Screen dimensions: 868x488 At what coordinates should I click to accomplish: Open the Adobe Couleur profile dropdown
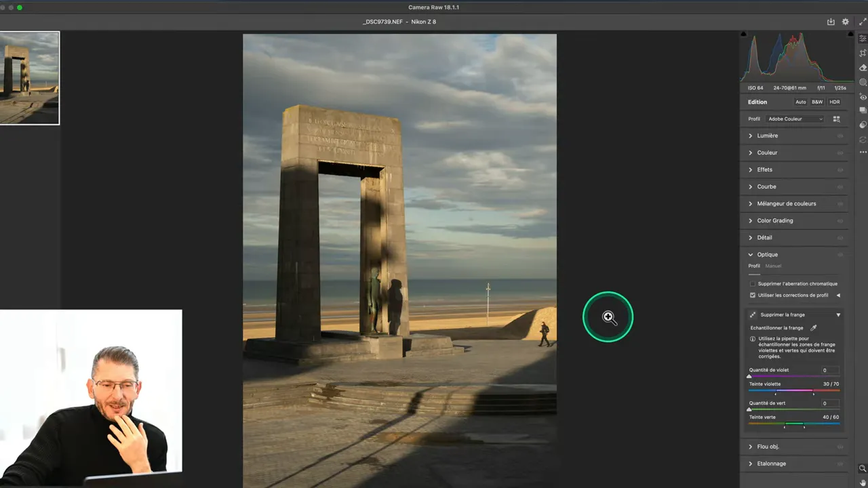(793, 119)
